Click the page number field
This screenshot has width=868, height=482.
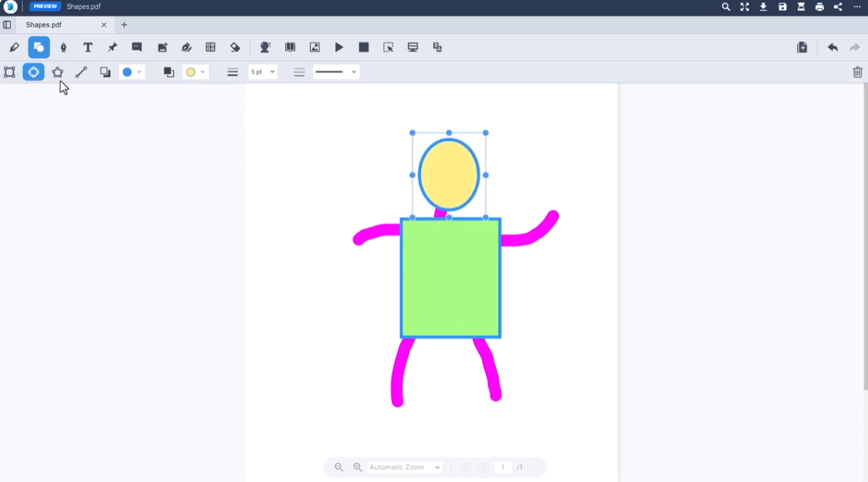(x=503, y=468)
